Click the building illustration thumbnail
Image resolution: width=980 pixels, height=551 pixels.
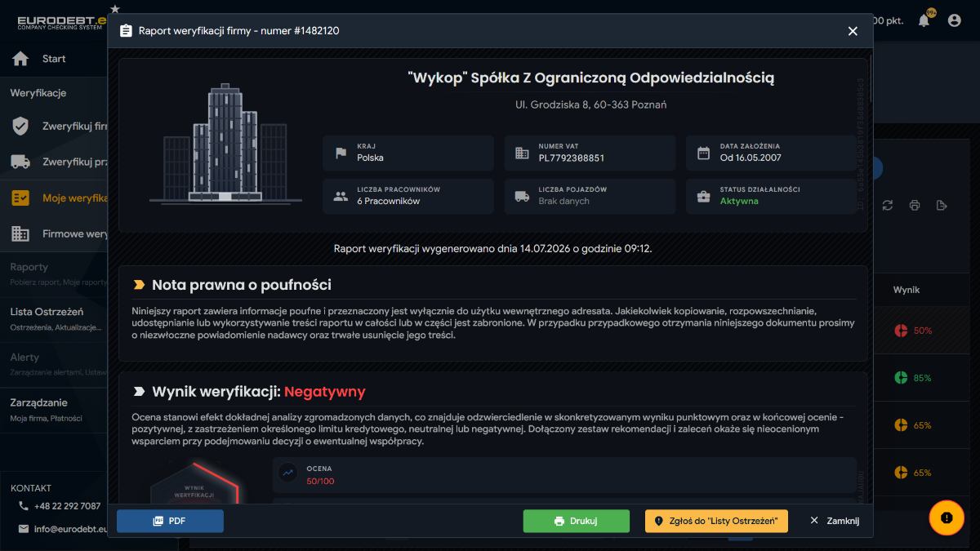(225, 144)
